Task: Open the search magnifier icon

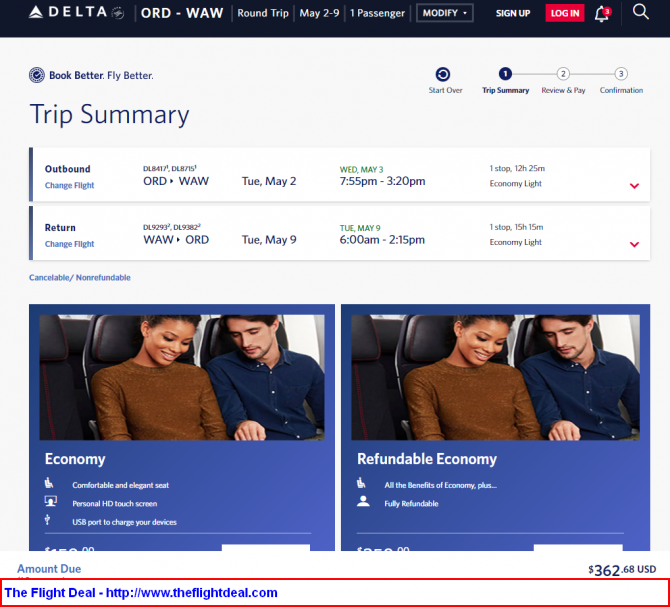Action: click(640, 12)
